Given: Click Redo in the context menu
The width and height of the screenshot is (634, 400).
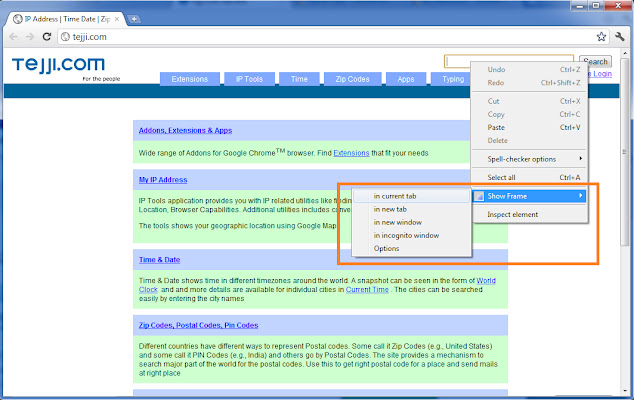Looking at the screenshot, I should pos(529,83).
